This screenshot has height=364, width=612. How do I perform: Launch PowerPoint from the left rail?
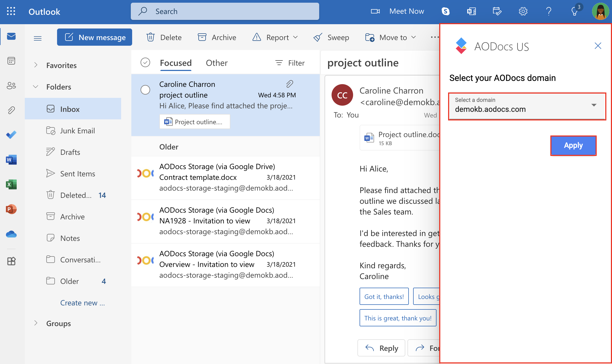[x=11, y=209]
